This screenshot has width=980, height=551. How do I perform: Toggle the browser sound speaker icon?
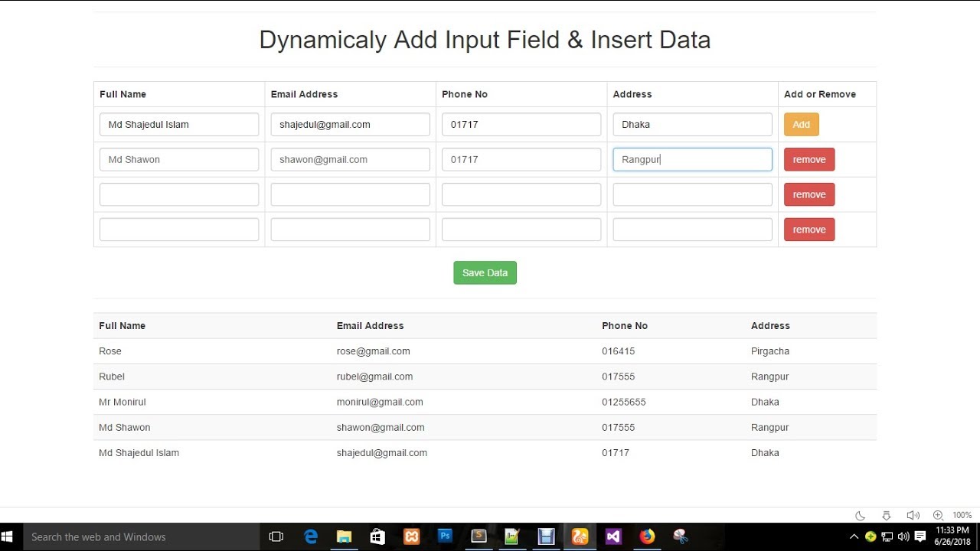tap(913, 516)
